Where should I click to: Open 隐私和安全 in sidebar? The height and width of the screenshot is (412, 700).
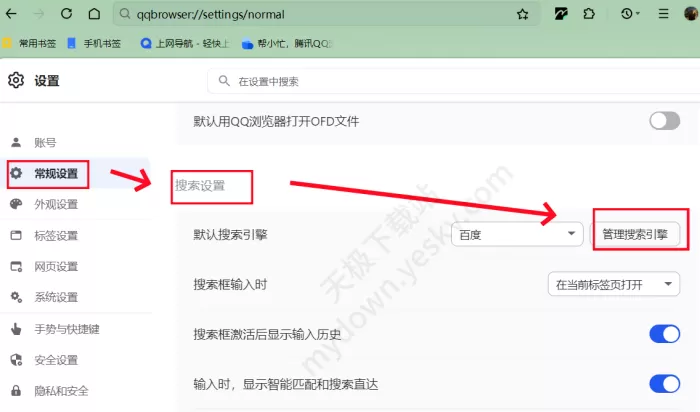[x=50, y=391]
